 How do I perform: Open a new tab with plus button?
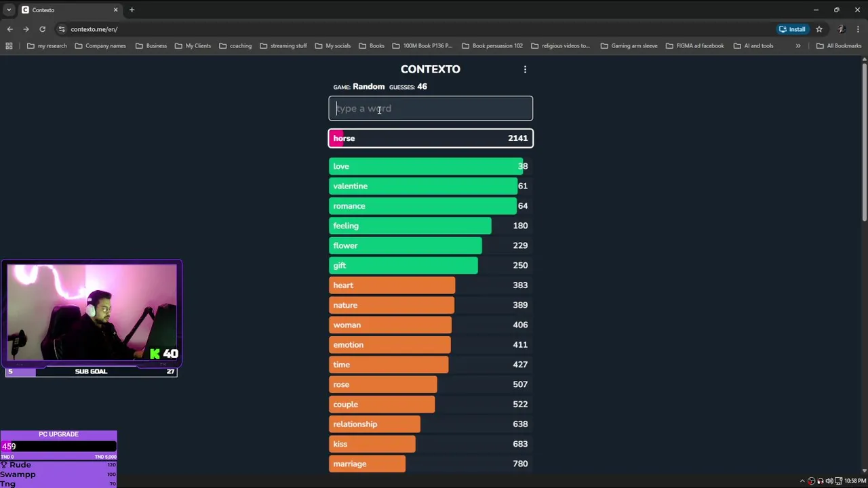[x=132, y=10]
